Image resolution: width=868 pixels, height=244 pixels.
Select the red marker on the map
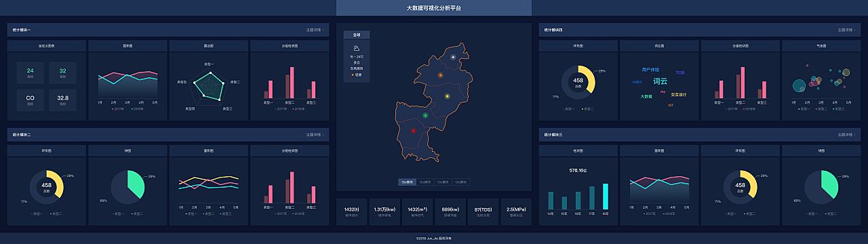pos(413,130)
